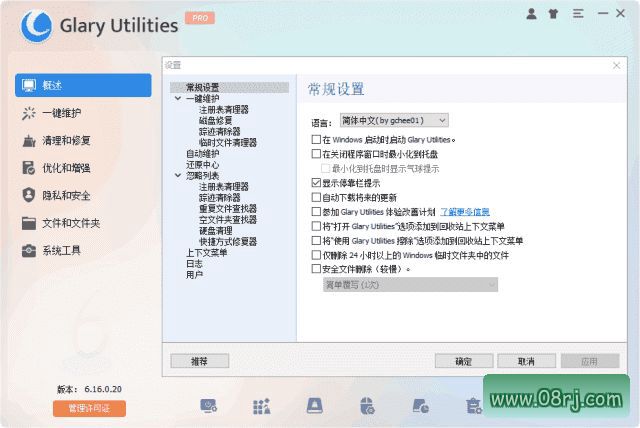Click broom icon beside 清理和修复 in sidebar
640x428 pixels.
click(x=29, y=141)
